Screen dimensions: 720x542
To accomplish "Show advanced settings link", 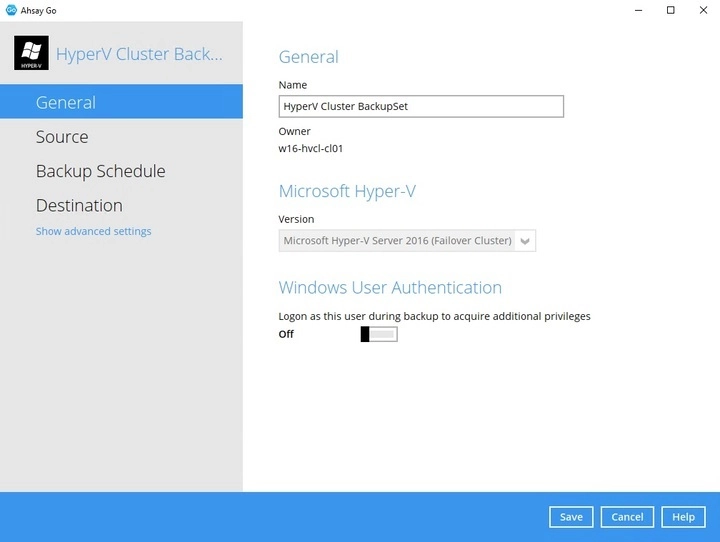I will [93, 231].
